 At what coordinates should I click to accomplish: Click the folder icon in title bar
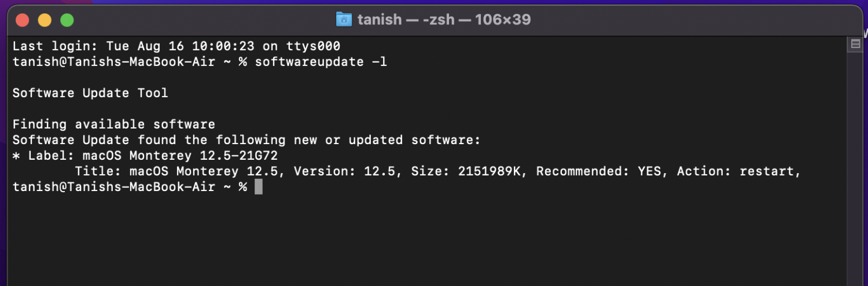[344, 20]
